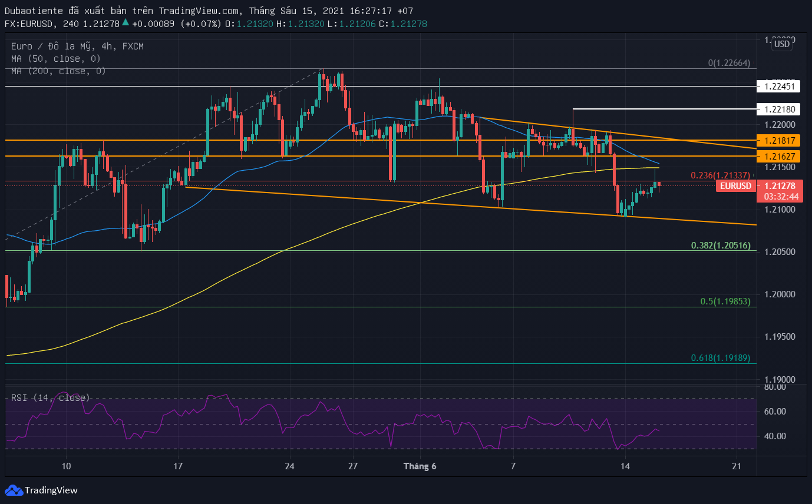
Task: Select the 0(1.22664) Fibonacci level label
Action: click(x=729, y=62)
